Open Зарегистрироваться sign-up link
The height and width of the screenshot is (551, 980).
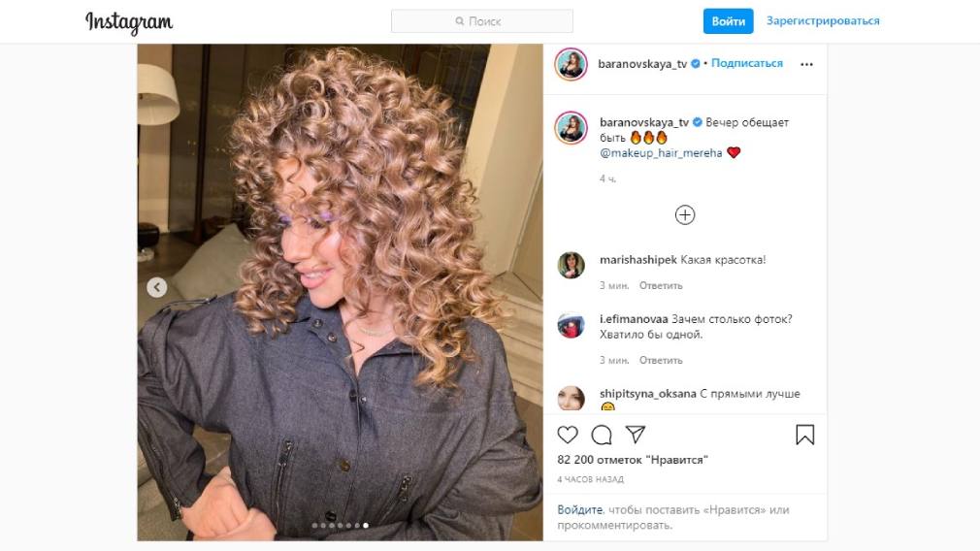pos(823,20)
